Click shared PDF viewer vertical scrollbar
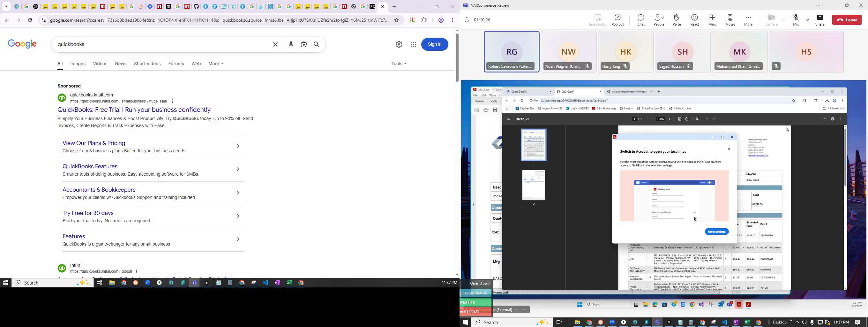Viewport: 868px width, 327px height. (x=845, y=157)
